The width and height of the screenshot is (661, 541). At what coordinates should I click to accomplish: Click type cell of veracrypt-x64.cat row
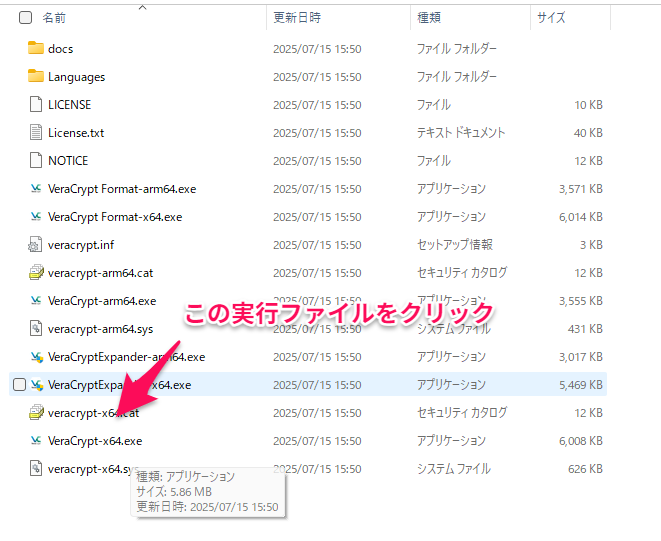pos(462,412)
